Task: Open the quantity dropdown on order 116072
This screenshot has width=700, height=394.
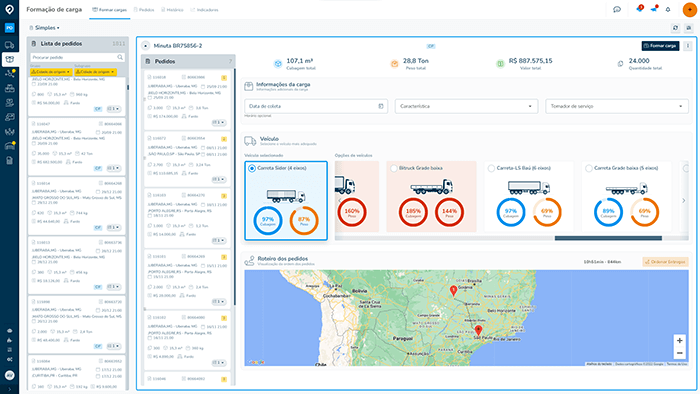Action: 219,179
